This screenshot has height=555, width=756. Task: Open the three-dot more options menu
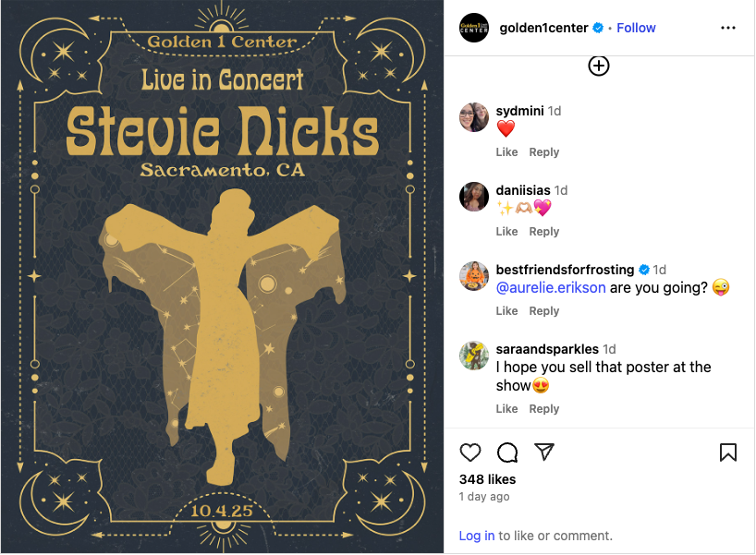click(728, 28)
